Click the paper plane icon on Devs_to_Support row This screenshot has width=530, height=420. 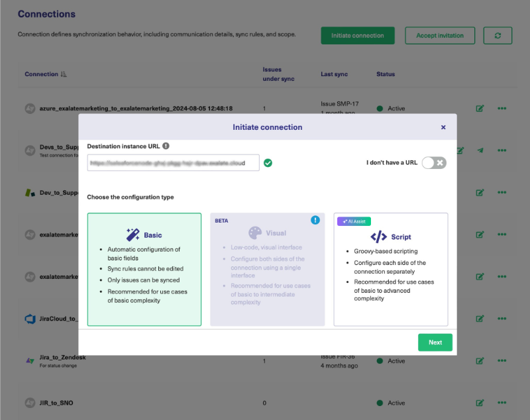click(480, 150)
